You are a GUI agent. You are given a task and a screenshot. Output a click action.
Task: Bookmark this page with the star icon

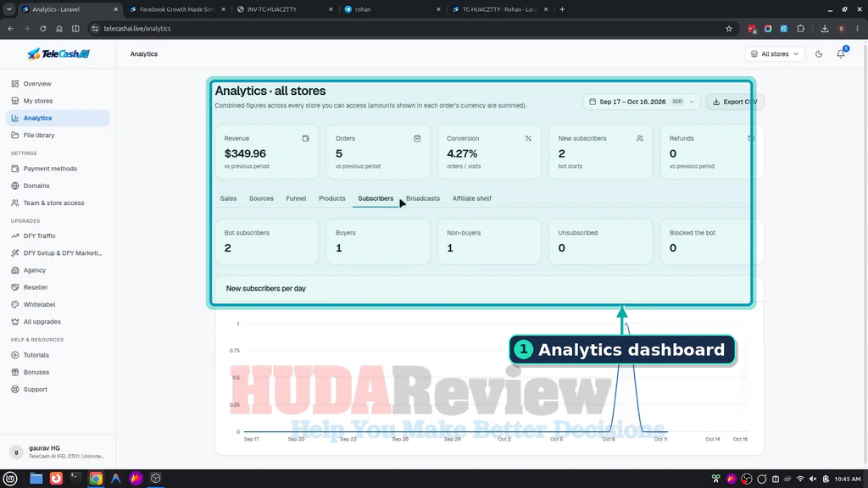pyautogui.click(x=729, y=29)
